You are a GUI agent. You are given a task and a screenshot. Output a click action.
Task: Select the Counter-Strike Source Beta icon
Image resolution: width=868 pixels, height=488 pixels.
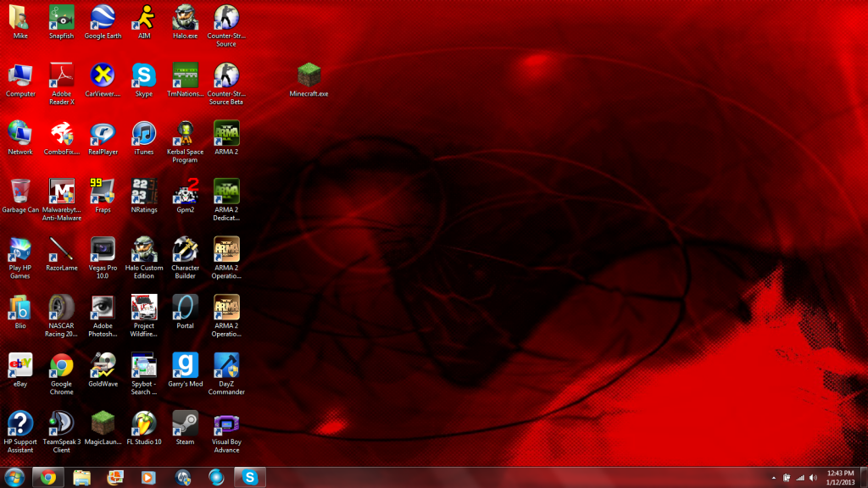[x=226, y=84]
